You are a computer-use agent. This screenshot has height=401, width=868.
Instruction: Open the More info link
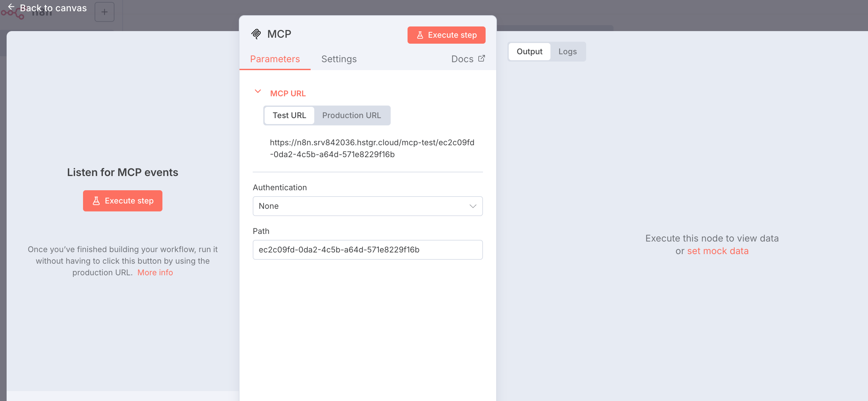(x=155, y=272)
